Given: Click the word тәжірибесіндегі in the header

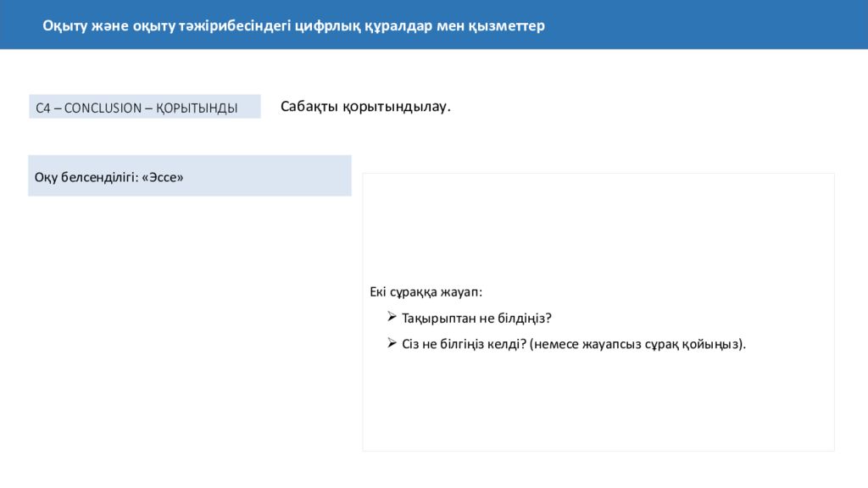Looking at the screenshot, I should 235,25.
